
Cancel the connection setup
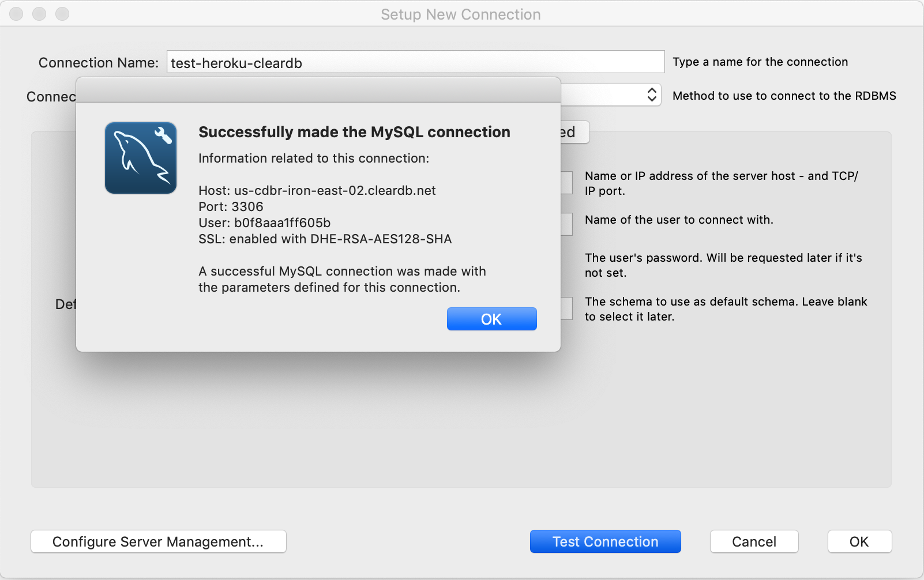pyautogui.click(x=754, y=541)
